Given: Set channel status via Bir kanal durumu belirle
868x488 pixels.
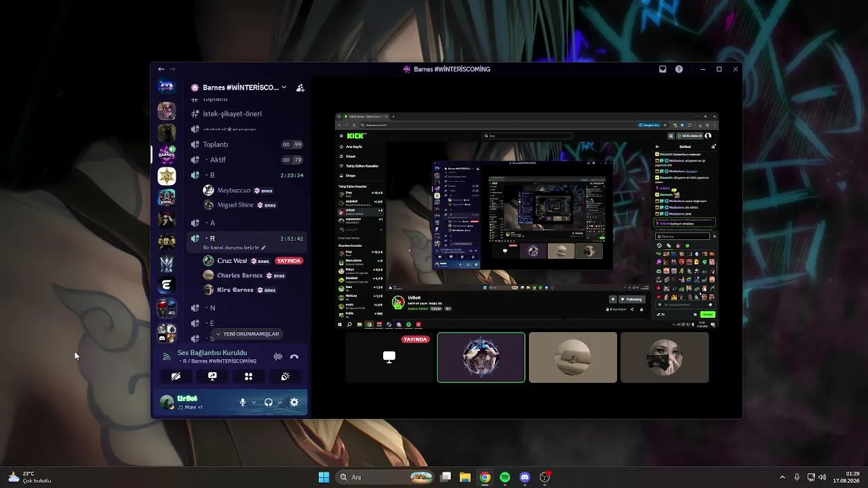Looking at the screenshot, I should pos(235,247).
